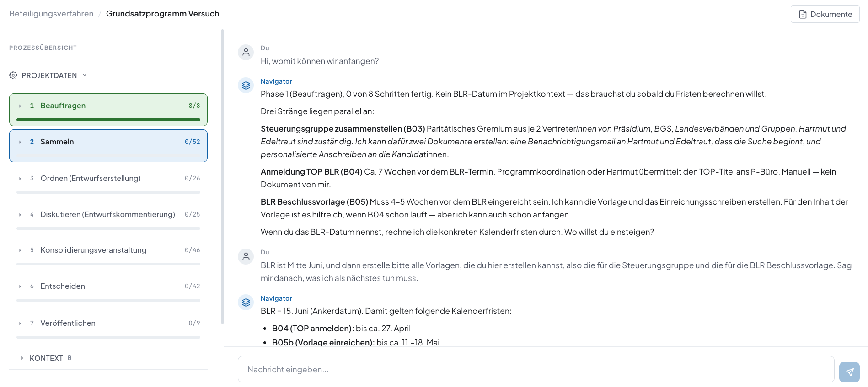Select phase 4 Diskutieren (Entwurfskommentierung)
The width and height of the screenshot is (868, 387).
point(108,214)
